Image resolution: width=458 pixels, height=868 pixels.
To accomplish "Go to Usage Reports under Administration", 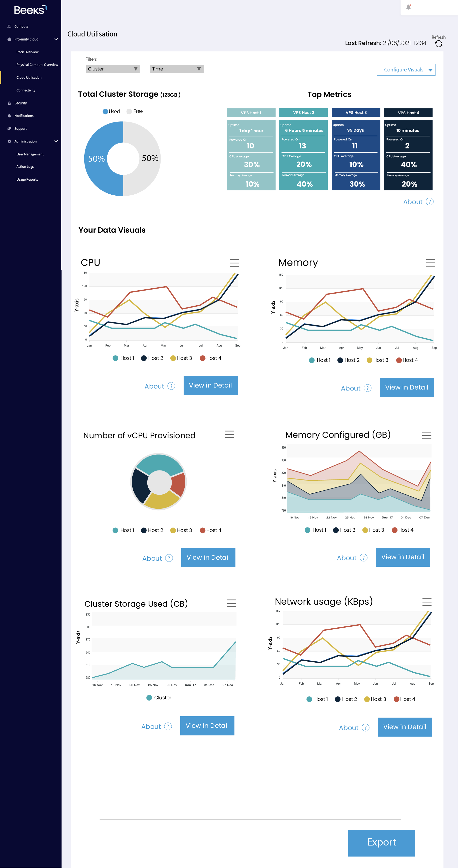I will (x=27, y=179).
